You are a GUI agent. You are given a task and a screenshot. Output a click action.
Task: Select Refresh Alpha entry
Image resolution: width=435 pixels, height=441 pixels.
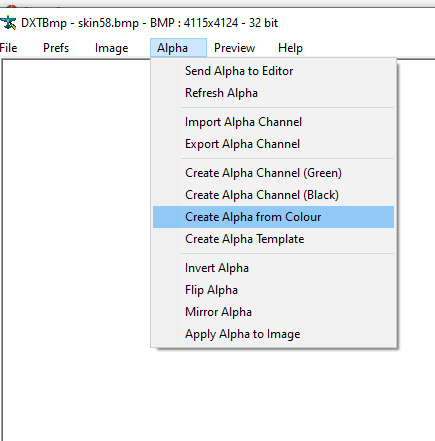273,93
